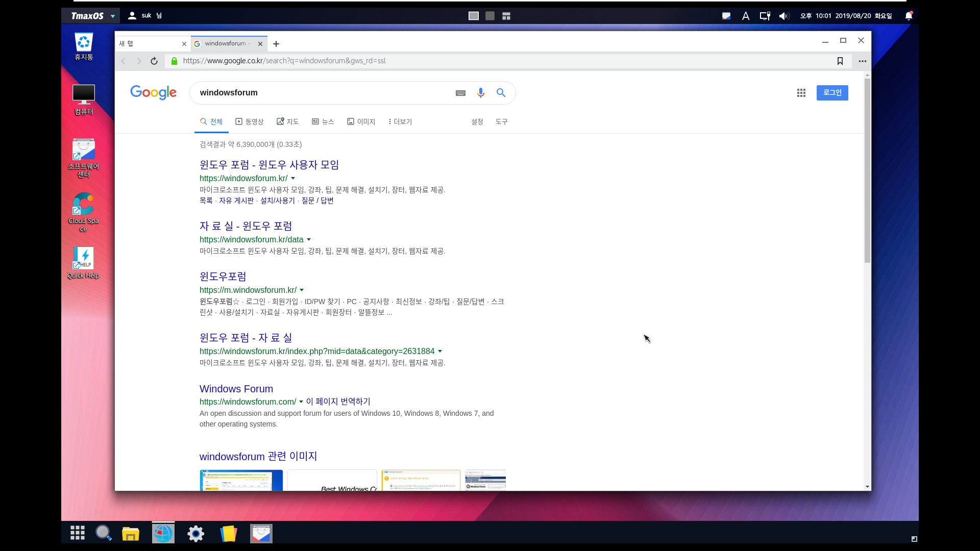
Task: Open the notification bell
Action: [x=909, y=16]
